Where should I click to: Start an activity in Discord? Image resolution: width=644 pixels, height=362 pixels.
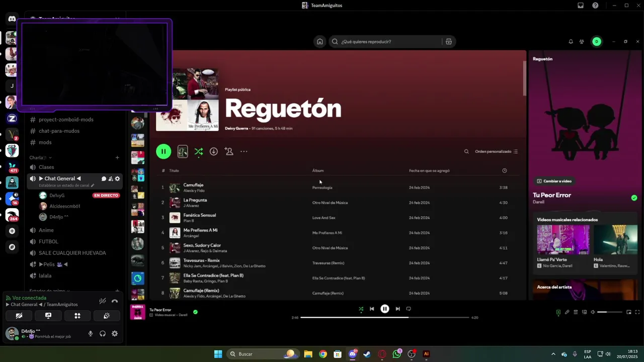click(x=77, y=316)
